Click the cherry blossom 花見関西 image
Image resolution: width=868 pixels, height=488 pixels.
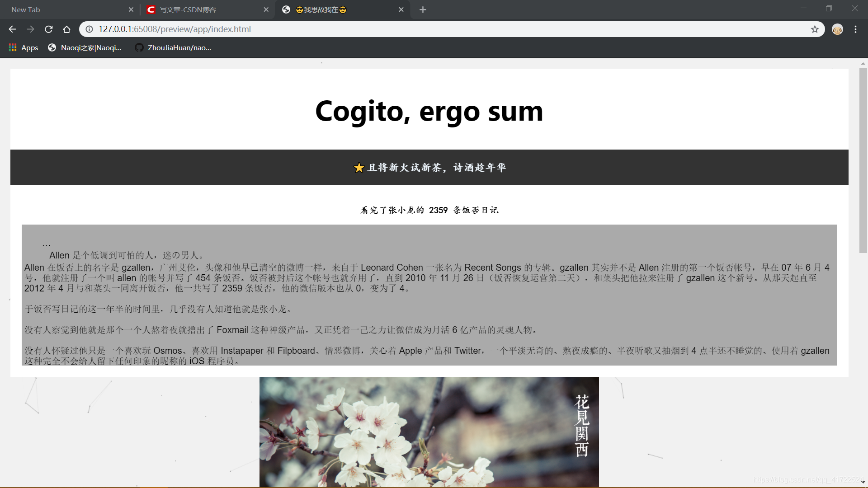(x=429, y=432)
